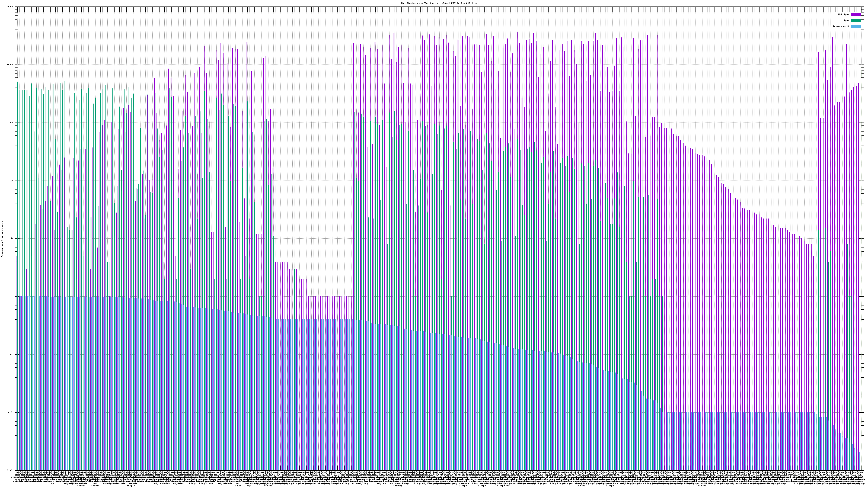Click the 100000 y-axis tick label
The height and width of the screenshot is (488, 868).
click(x=10, y=7)
